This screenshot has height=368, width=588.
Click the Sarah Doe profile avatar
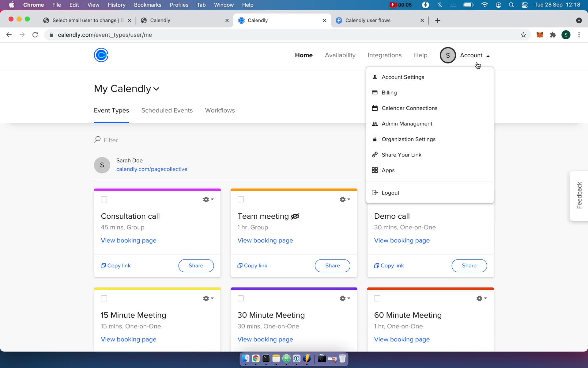tap(102, 165)
